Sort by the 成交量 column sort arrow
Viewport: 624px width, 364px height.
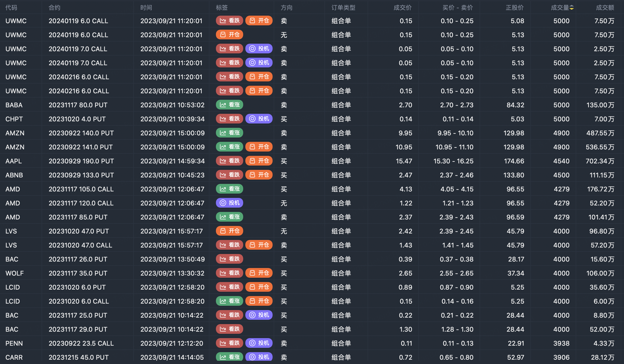click(572, 8)
